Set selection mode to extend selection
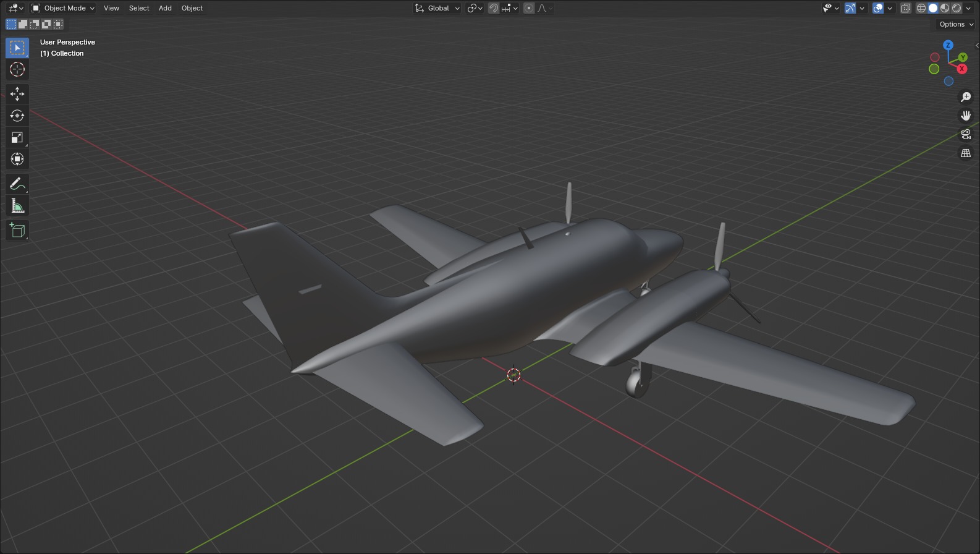 [x=23, y=24]
